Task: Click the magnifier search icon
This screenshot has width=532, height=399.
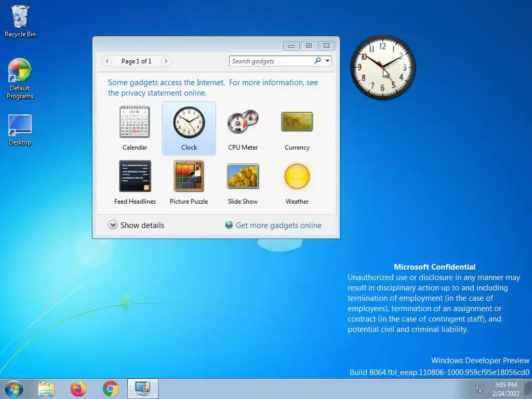Action: pyautogui.click(x=317, y=61)
